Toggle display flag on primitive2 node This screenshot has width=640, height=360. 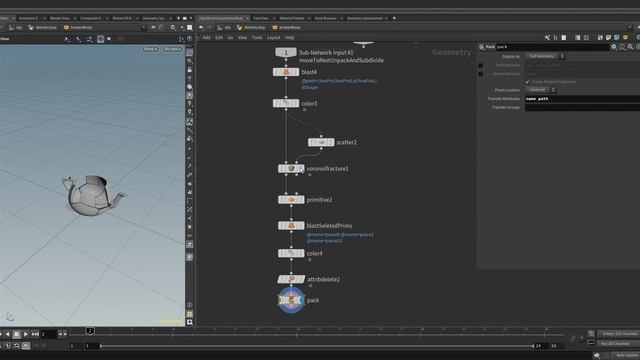click(302, 200)
